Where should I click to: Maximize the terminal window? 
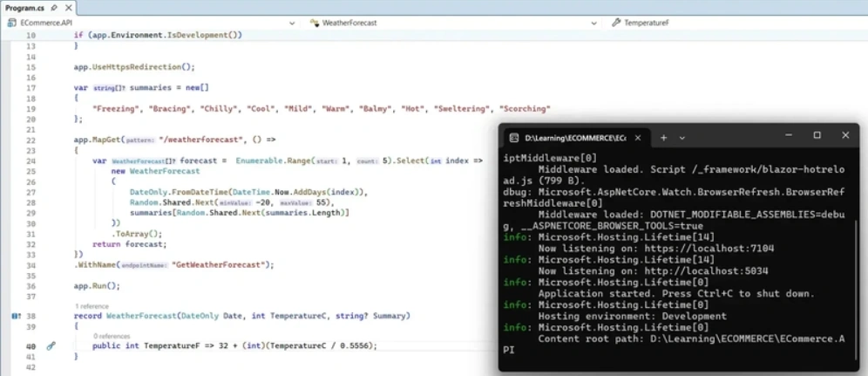pyautogui.click(x=817, y=135)
